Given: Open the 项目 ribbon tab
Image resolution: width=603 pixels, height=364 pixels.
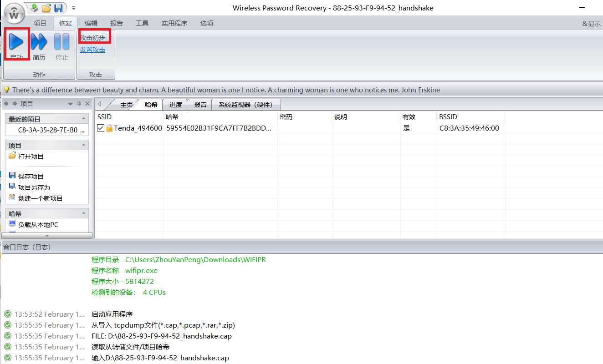Looking at the screenshot, I should [x=40, y=23].
